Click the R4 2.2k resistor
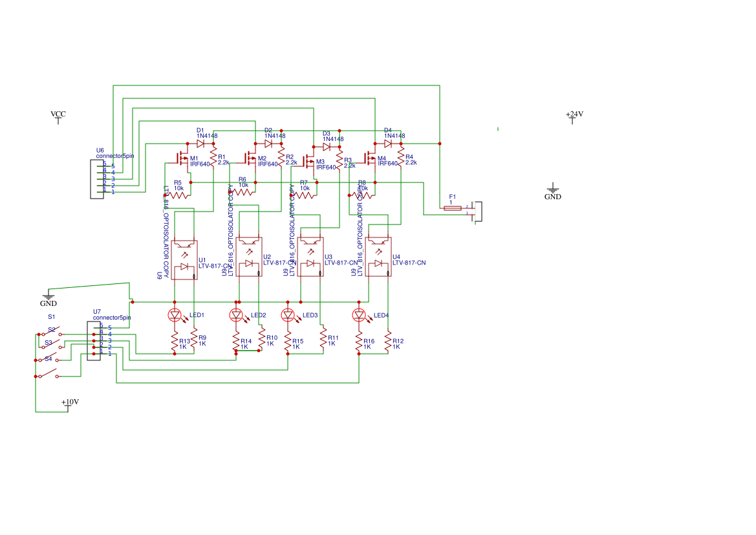Image resolution: width=756 pixels, height=535 pixels. 401,157
